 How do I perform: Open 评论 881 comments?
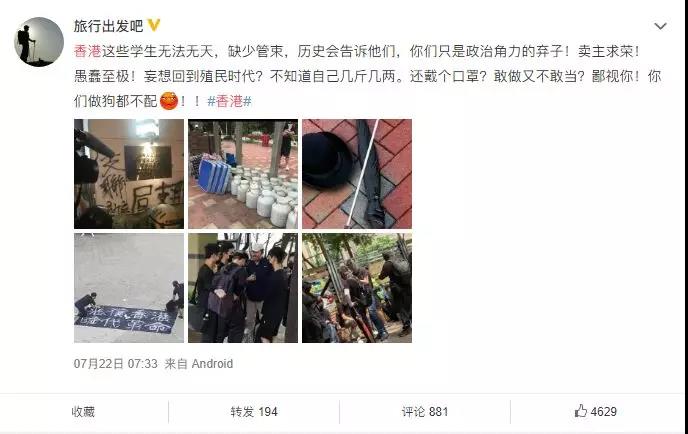(x=425, y=412)
